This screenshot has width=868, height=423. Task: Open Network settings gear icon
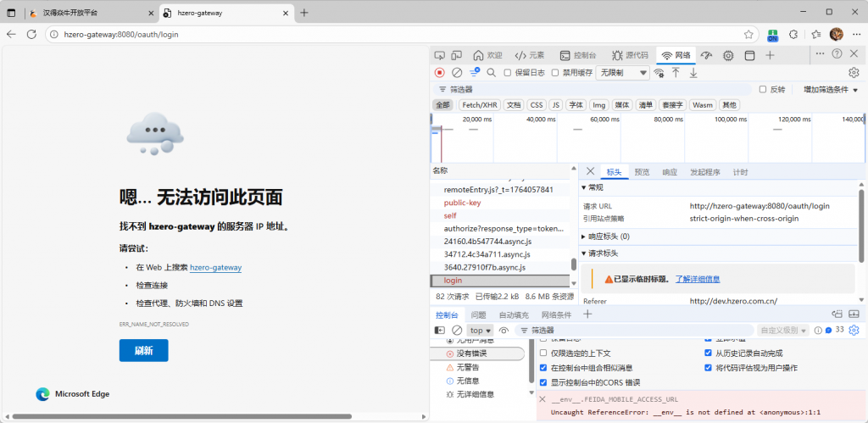tap(854, 73)
